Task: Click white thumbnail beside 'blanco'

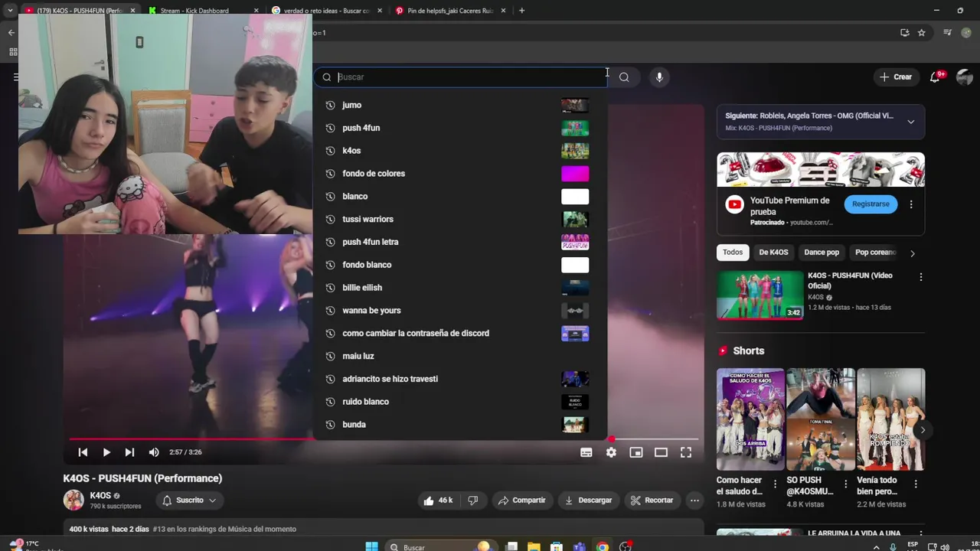Action: pos(575,197)
